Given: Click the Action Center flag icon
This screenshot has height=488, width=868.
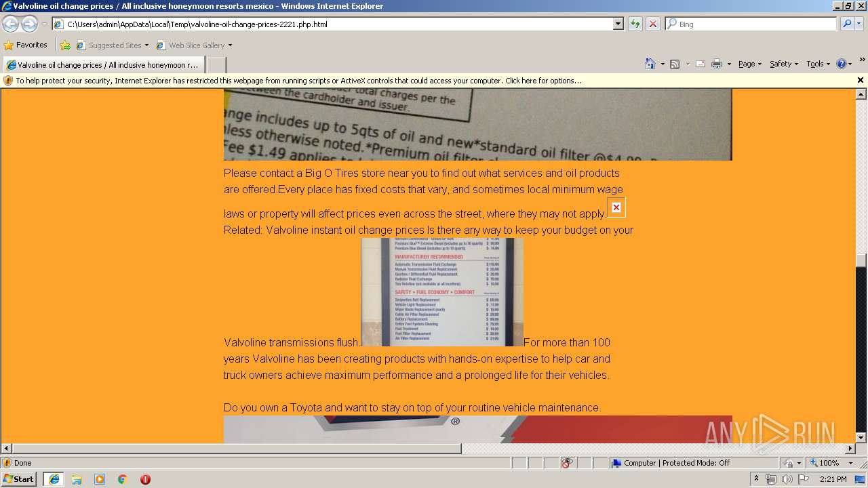Looking at the screenshot, I should 804,479.
